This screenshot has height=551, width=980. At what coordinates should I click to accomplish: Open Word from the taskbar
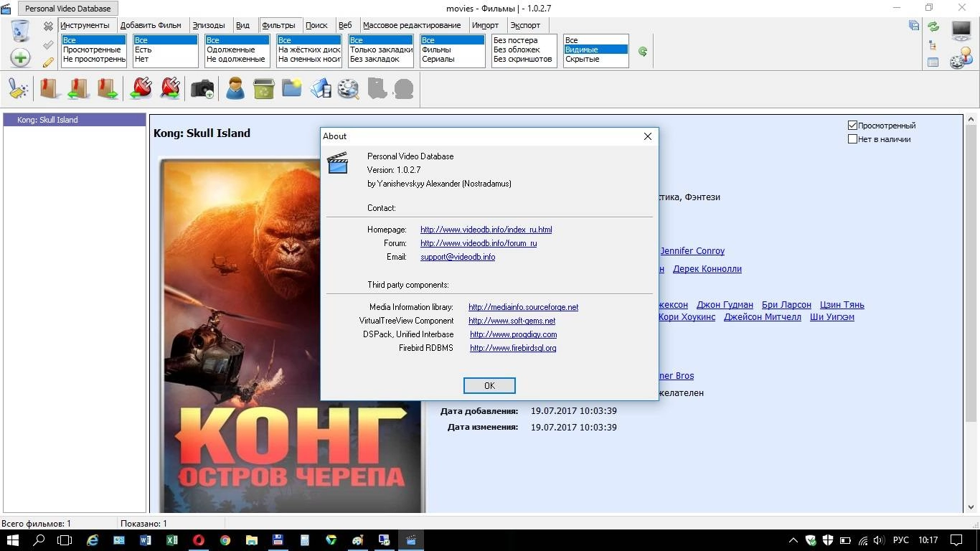click(x=146, y=540)
